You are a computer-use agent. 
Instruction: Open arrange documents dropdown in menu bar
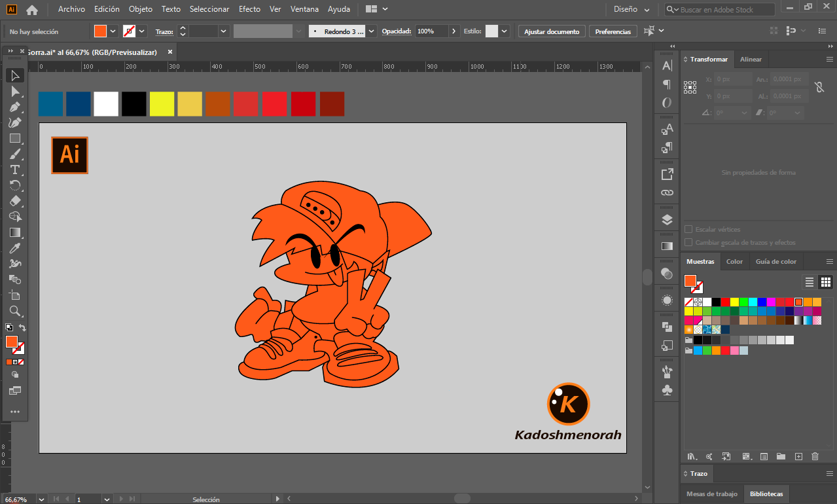(376, 9)
